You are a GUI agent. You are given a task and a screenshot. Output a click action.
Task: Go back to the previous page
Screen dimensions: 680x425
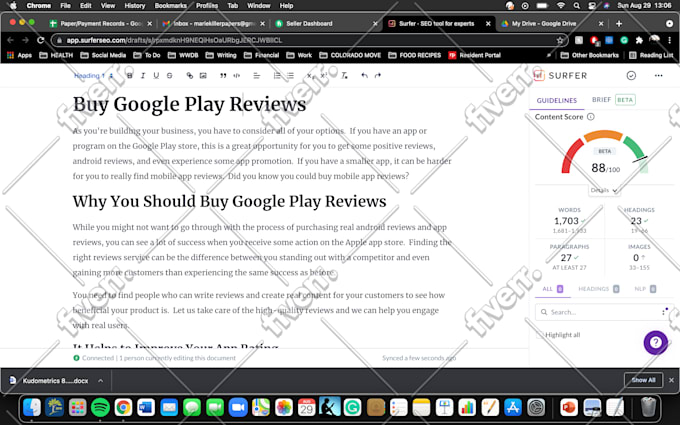click(10, 40)
